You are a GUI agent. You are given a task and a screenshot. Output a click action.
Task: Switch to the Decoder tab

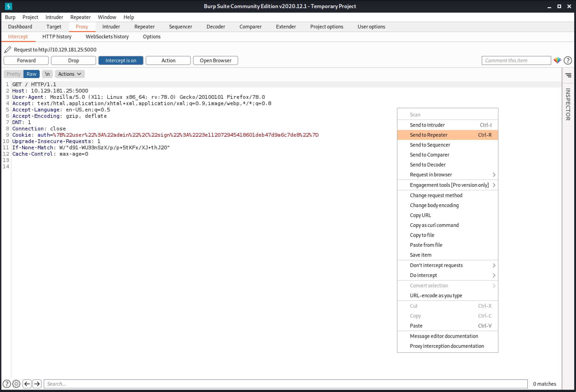click(x=216, y=27)
